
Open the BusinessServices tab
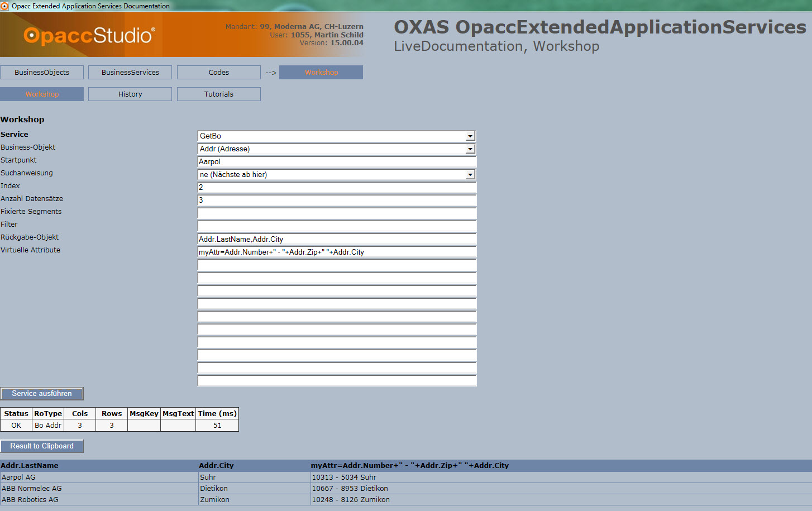[x=130, y=73]
